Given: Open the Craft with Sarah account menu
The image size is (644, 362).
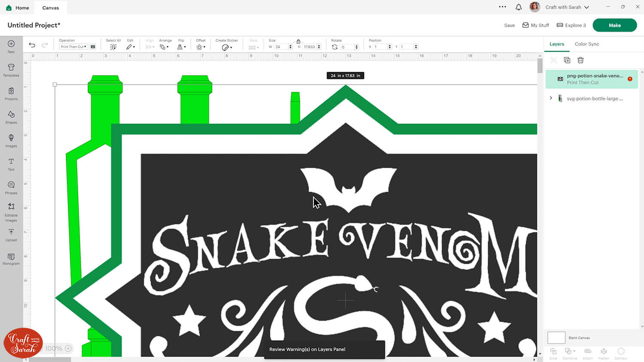Looking at the screenshot, I should click(x=567, y=7).
